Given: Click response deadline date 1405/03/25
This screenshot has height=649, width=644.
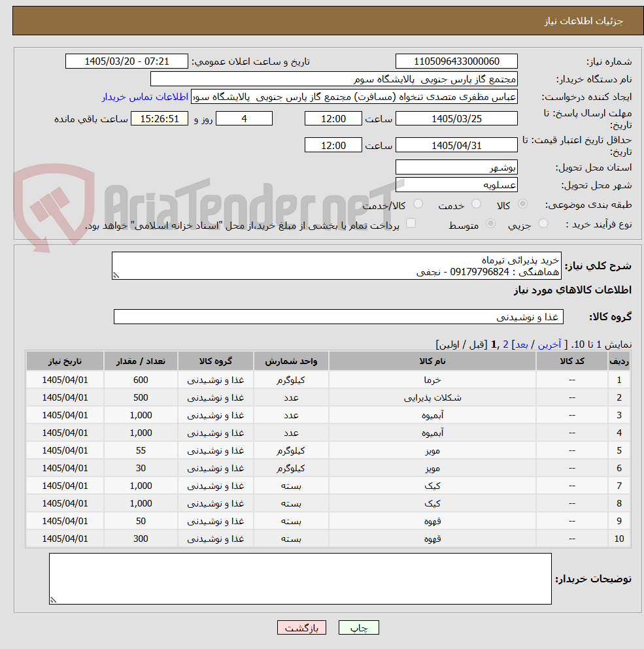Looking at the screenshot, I should pyautogui.click(x=456, y=119).
